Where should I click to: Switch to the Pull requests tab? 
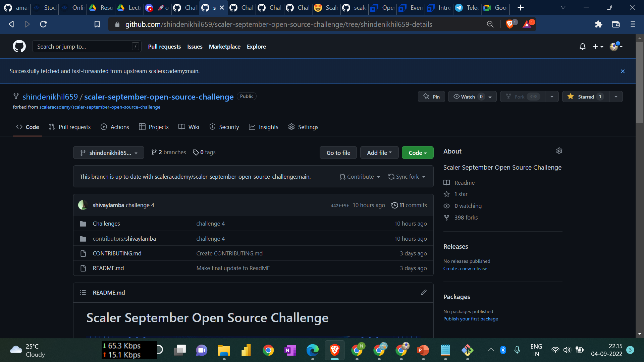click(69, 127)
